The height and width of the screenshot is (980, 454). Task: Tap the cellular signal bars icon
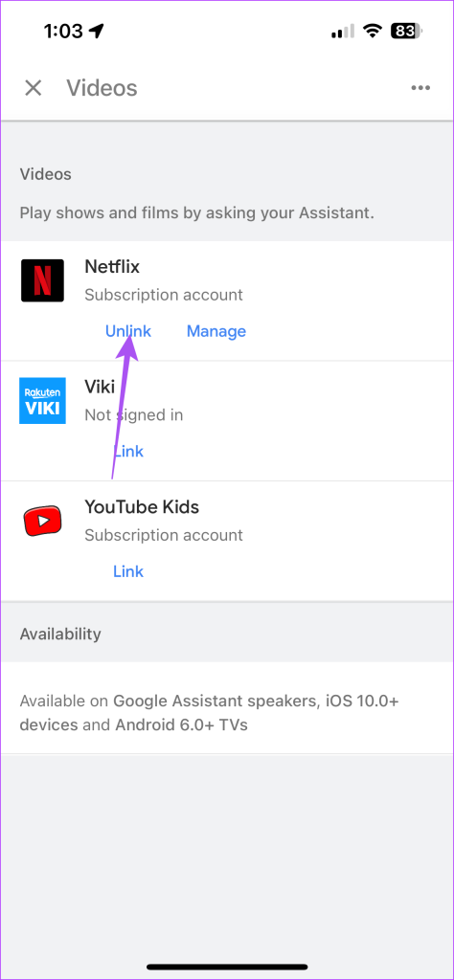pyautogui.click(x=343, y=32)
